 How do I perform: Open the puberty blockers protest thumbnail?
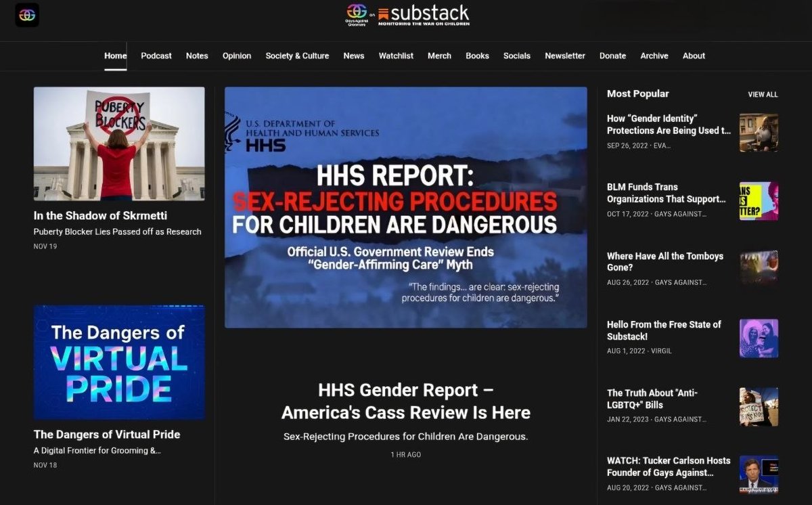119,144
